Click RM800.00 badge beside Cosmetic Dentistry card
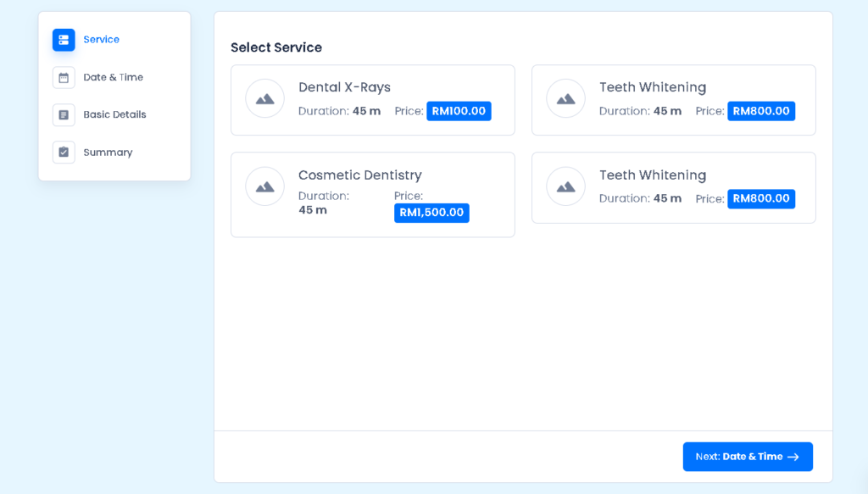Screen dimensions: 868x494 tap(760, 199)
